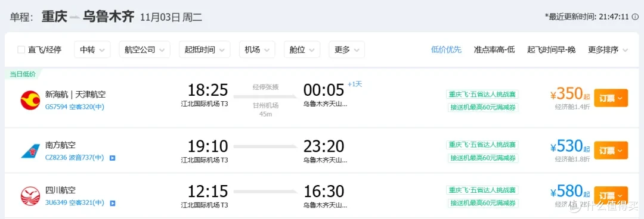
Task: Click departure time 19:10
Action: pyautogui.click(x=208, y=146)
